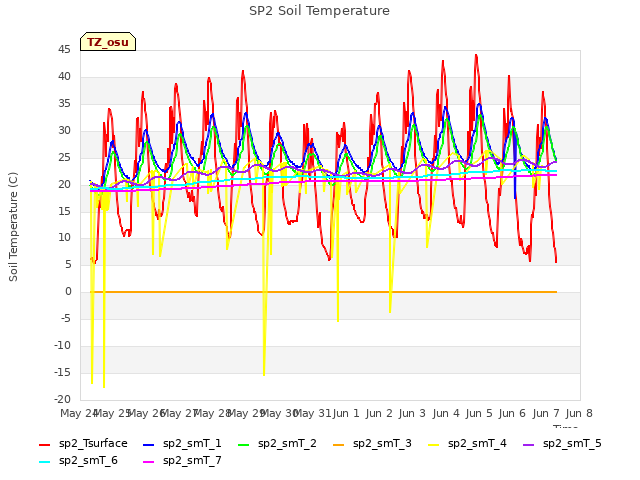Click the Jun 1 x-axis date label
The image size is (640, 480).
coord(346,413)
